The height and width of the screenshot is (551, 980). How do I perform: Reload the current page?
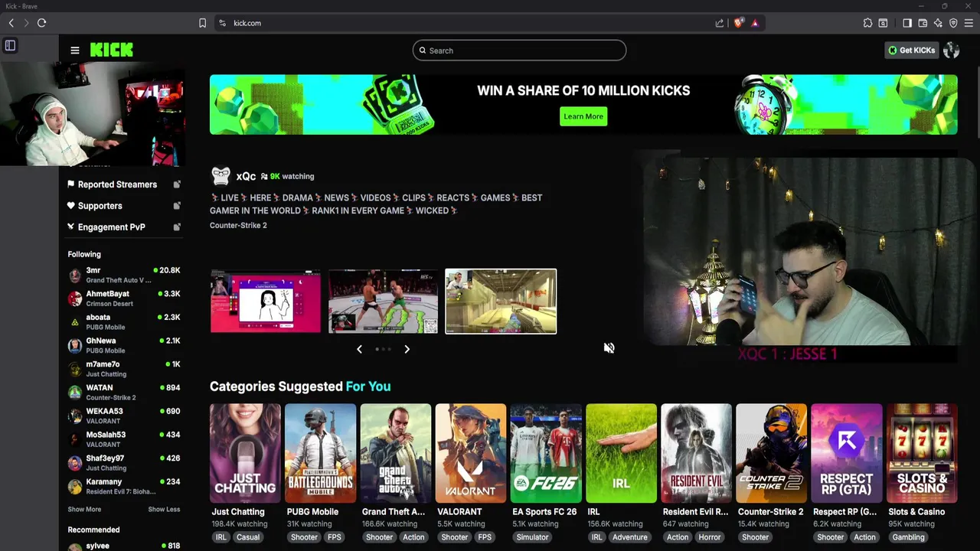(x=42, y=23)
